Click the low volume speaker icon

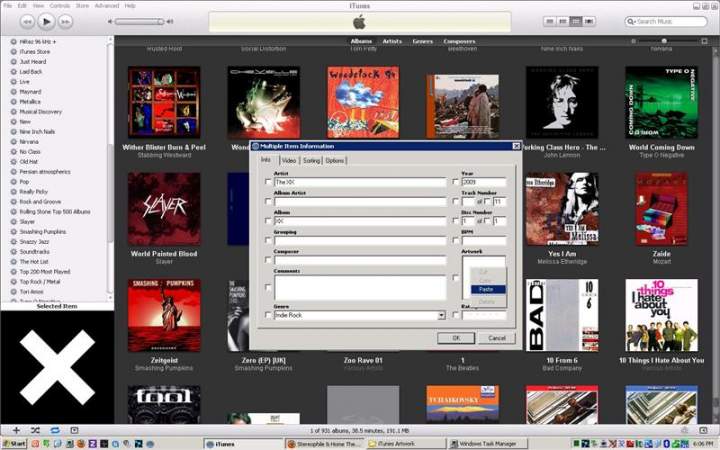pyautogui.click(x=110, y=21)
